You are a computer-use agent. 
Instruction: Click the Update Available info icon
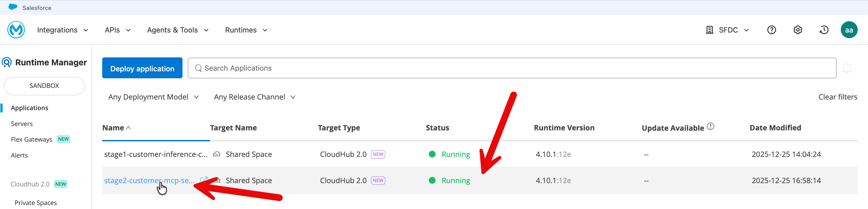point(711,126)
